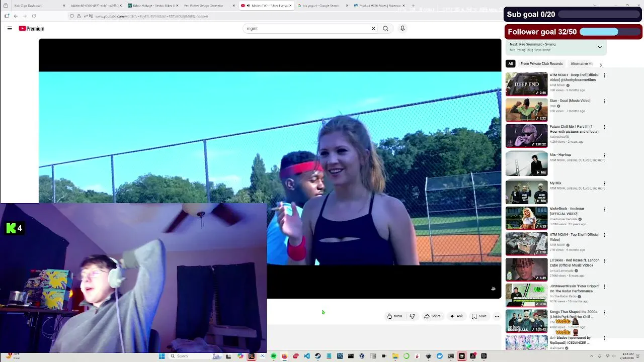Select the From Private Club Records chip
Viewport: 644px width, 362px height.
(541, 64)
